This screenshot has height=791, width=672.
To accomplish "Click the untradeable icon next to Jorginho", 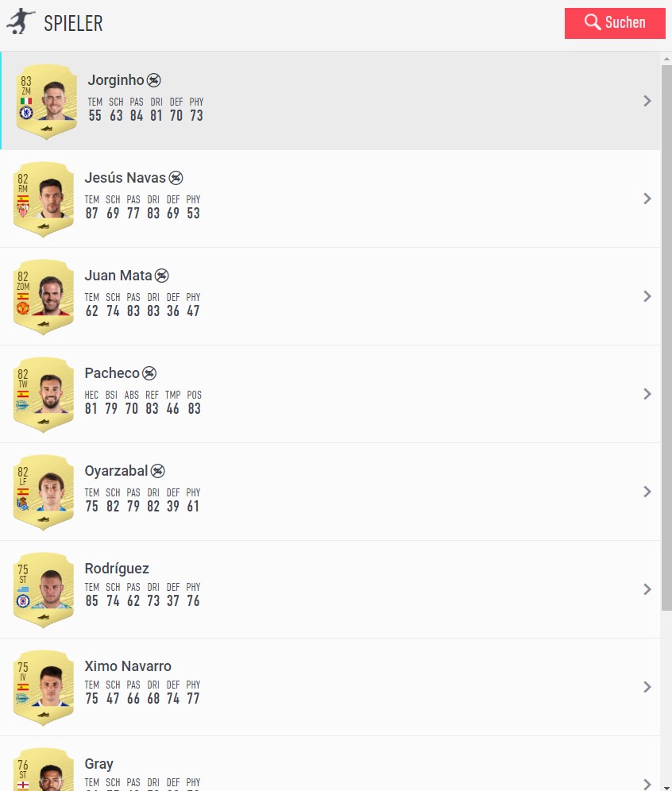I will (x=154, y=80).
